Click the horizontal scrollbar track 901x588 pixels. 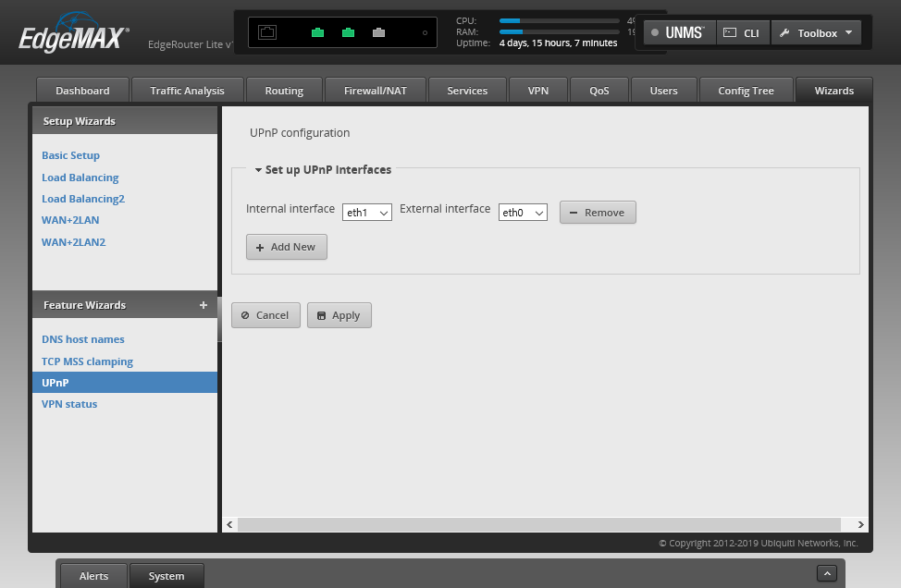(x=539, y=524)
